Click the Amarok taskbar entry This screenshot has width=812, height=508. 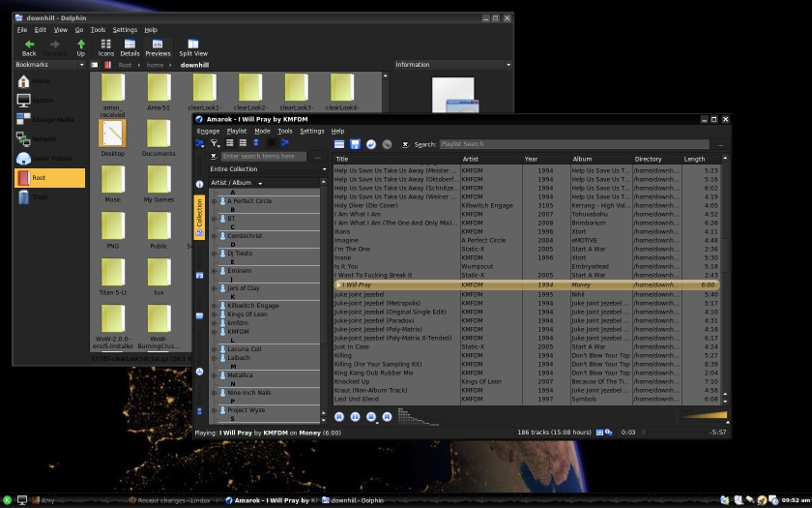tap(272, 500)
